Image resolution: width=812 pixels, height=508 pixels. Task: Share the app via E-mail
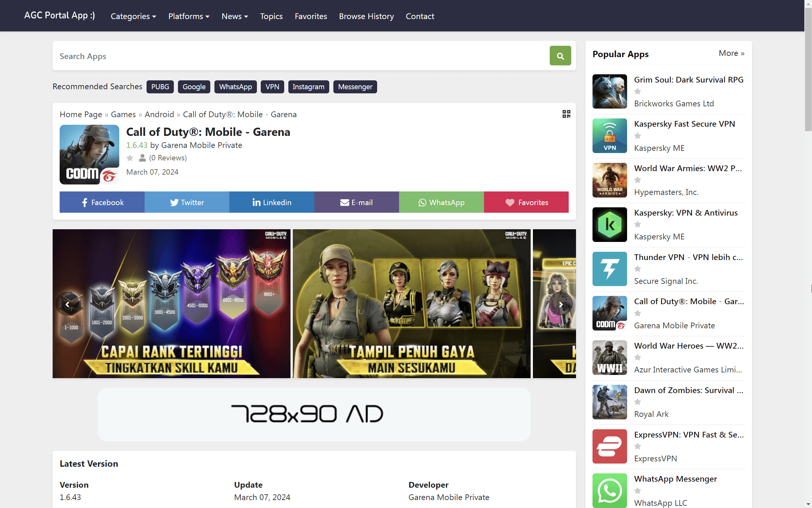coord(357,202)
